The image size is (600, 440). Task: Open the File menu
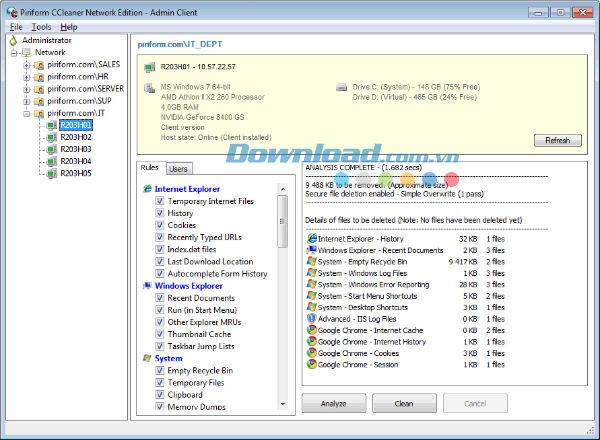point(16,27)
